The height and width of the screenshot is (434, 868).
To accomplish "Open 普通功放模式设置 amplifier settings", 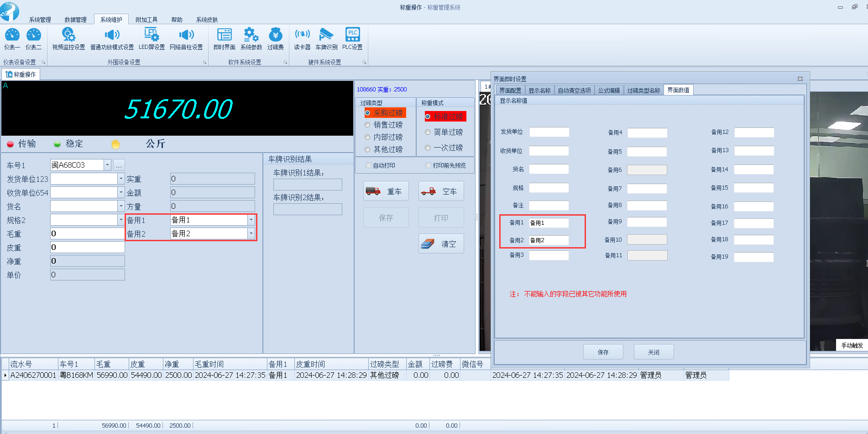I will [x=112, y=39].
